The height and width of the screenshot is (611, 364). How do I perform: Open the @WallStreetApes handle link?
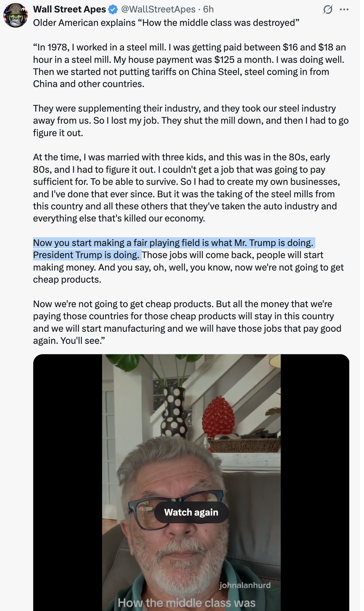[x=158, y=9]
